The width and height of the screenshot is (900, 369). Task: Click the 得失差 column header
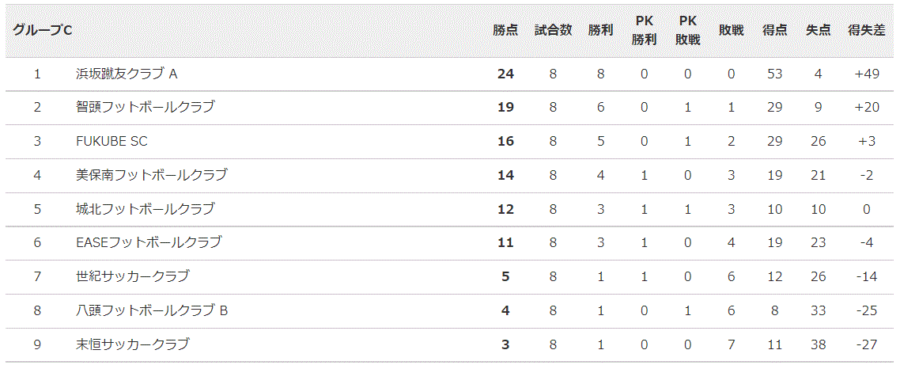(x=867, y=30)
